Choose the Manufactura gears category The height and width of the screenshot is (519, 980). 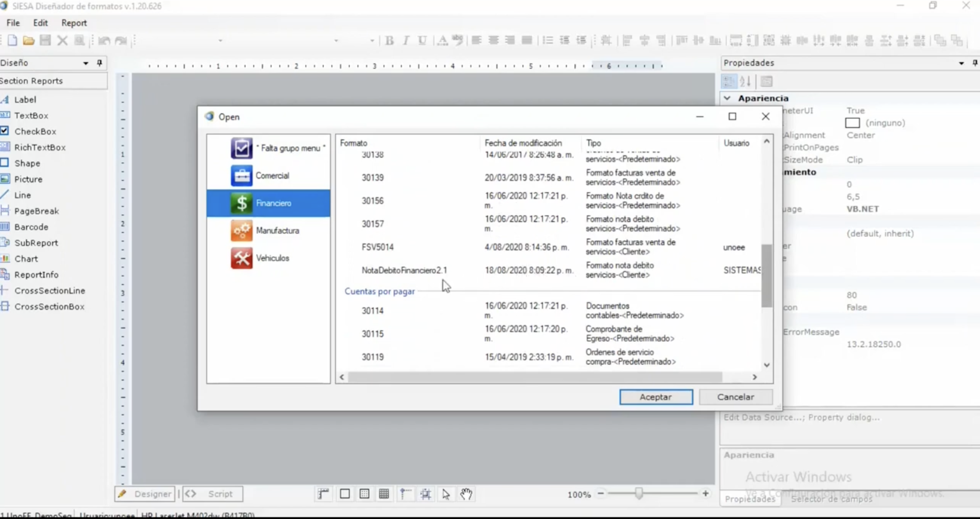(241, 231)
